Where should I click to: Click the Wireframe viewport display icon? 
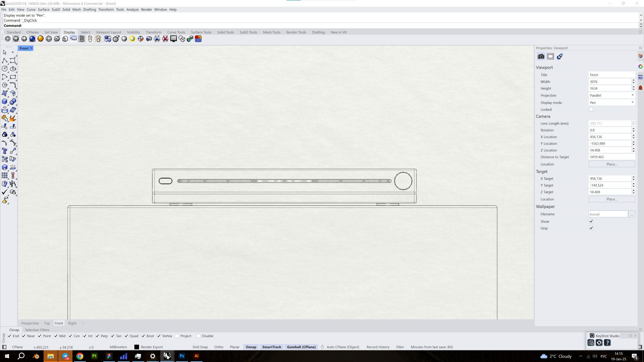(8, 39)
